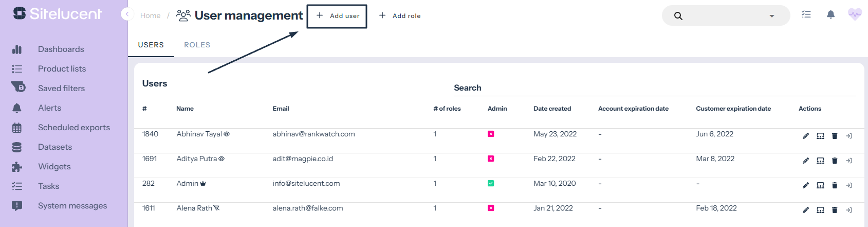This screenshot has height=227, width=868.
Task: Click the Sitelucent logo
Action: (x=58, y=14)
